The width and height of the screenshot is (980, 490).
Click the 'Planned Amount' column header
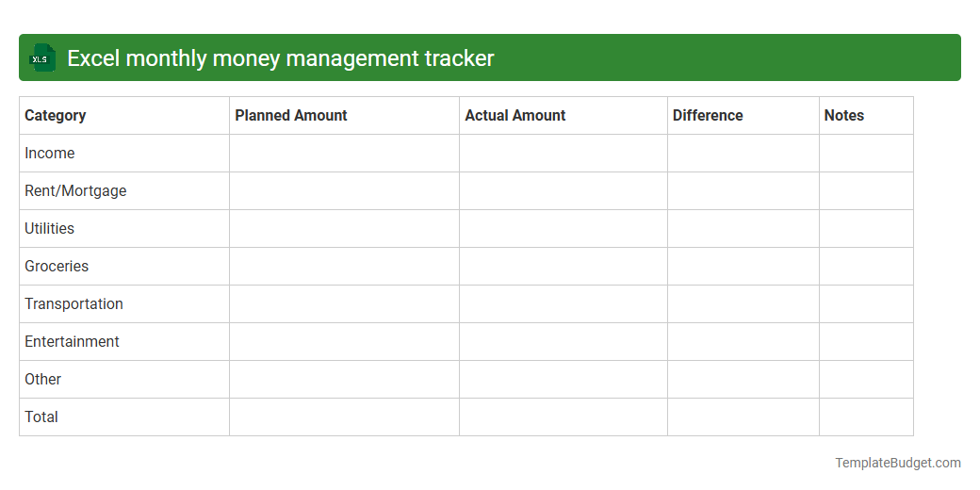344,116
